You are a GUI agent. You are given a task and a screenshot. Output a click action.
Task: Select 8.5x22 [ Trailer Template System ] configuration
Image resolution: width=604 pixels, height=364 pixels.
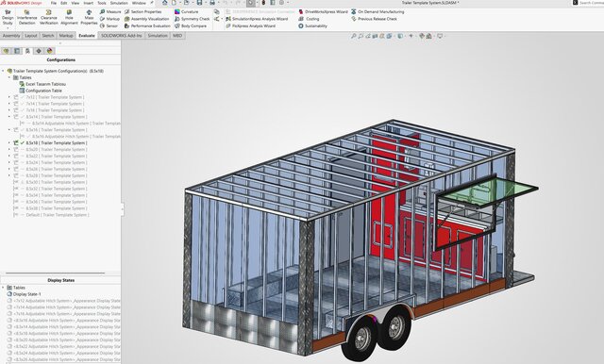pyautogui.click(x=50, y=156)
